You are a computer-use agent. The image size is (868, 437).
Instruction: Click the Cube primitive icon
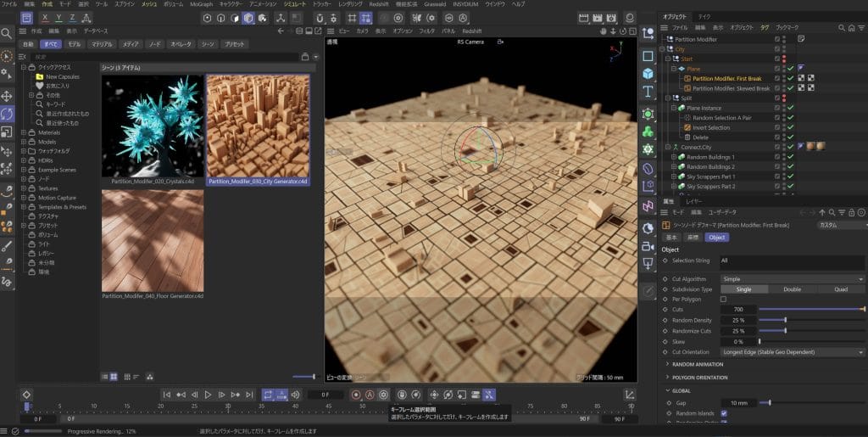click(648, 74)
